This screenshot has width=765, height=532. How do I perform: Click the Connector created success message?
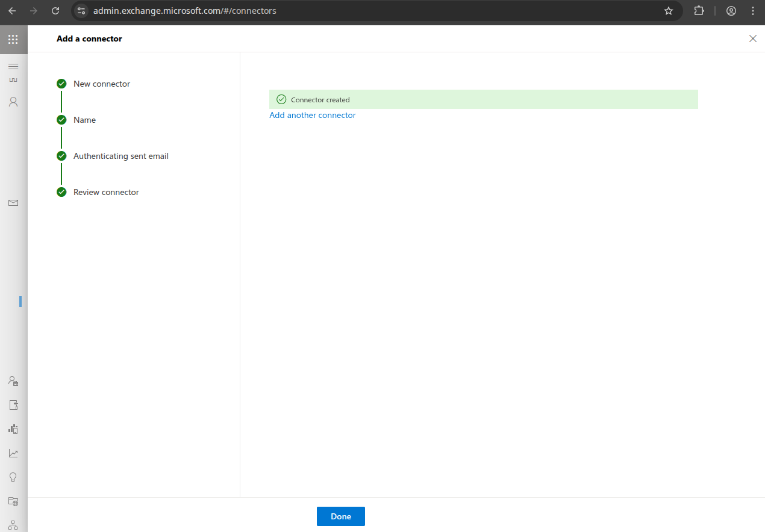click(484, 99)
